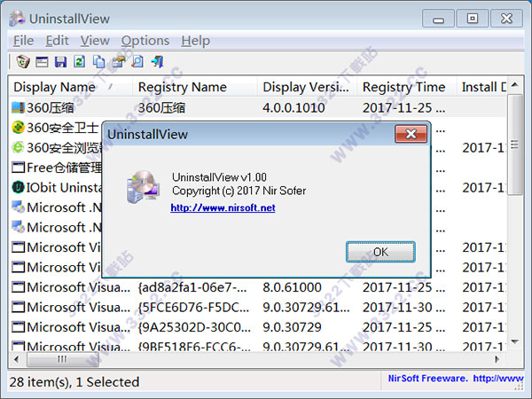Click the NirSoft Freeware status bar link
Viewport: 532px width, 399px height.
click(455, 379)
